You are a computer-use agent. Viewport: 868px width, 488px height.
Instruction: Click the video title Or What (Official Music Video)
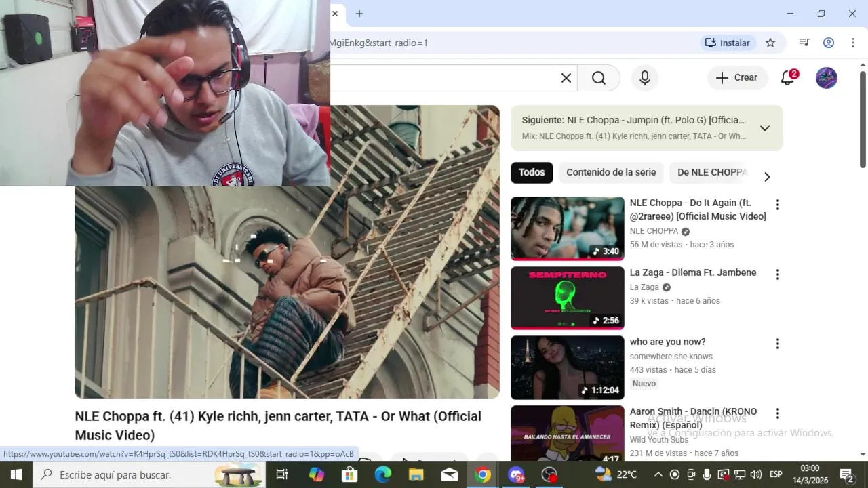pyautogui.click(x=278, y=425)
